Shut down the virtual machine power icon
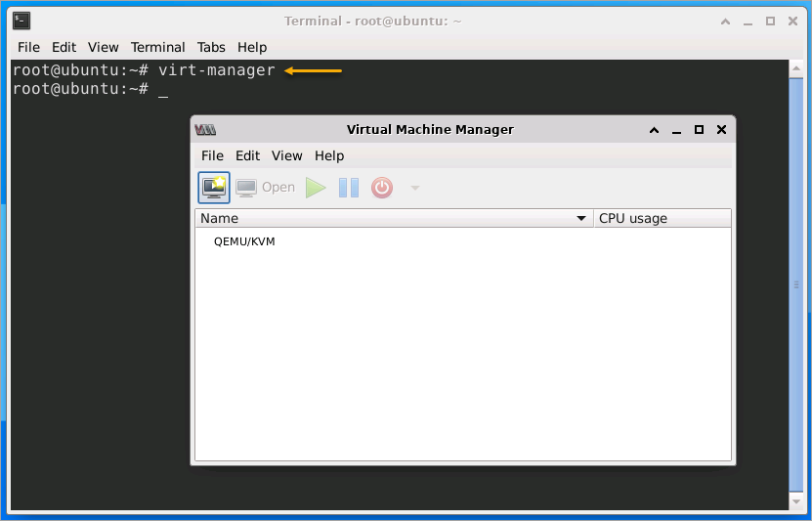This screenshot has height=521, width=812. click(x=382, y=188)
